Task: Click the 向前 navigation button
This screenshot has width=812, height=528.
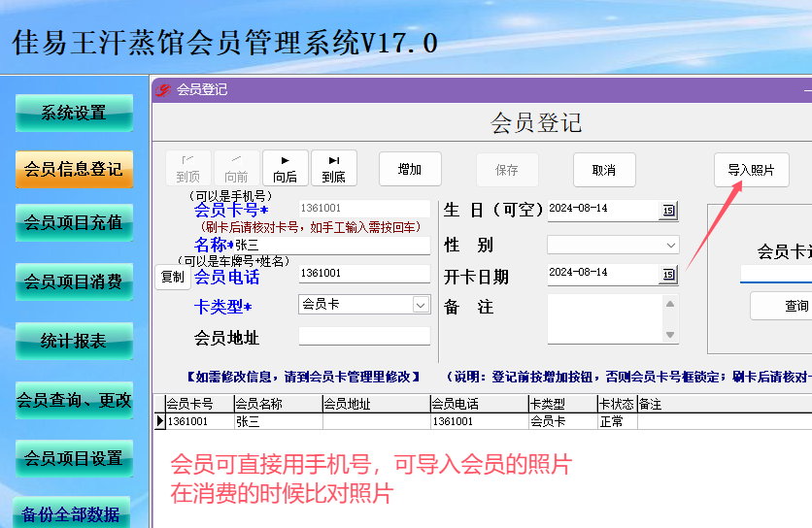Action: pyautogui.click(x=236, y=168)
